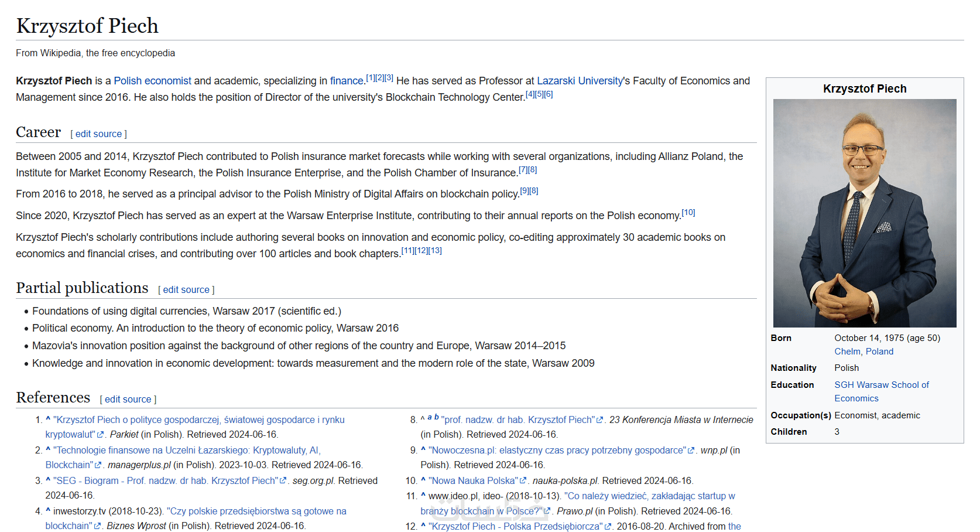Click the caret backlink of reference 12
980x532 pixels.
click(423, 526)
